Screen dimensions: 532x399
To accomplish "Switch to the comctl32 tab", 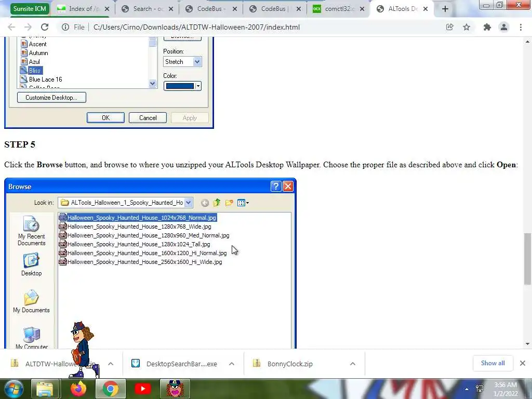I will point(338,9).
